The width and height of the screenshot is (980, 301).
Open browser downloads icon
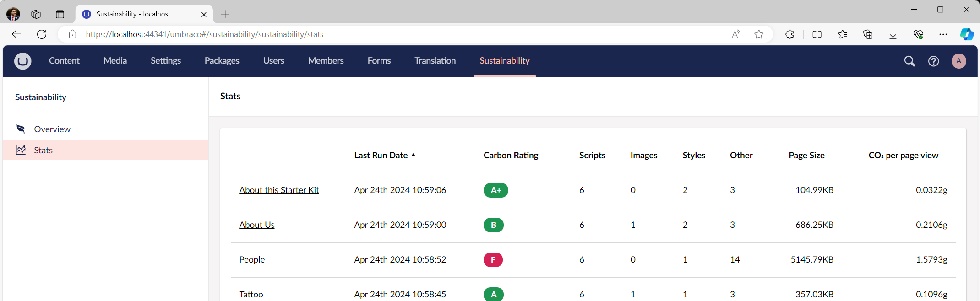tap(893, 34)
